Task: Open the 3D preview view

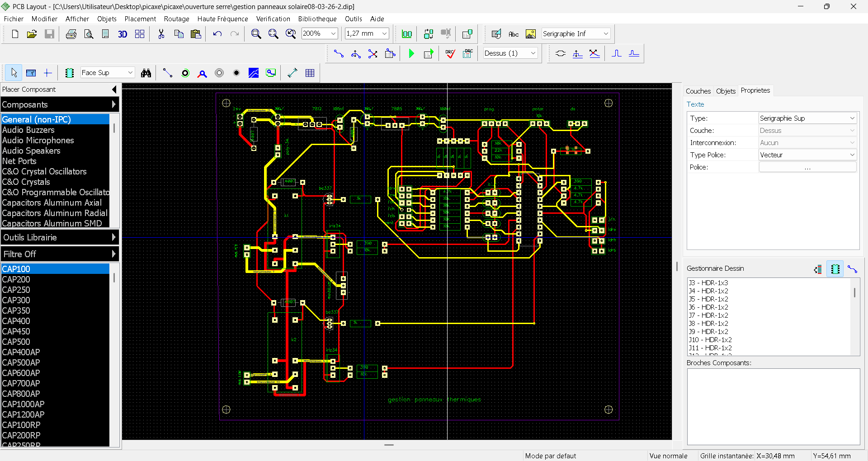Action: click(123, 34)
